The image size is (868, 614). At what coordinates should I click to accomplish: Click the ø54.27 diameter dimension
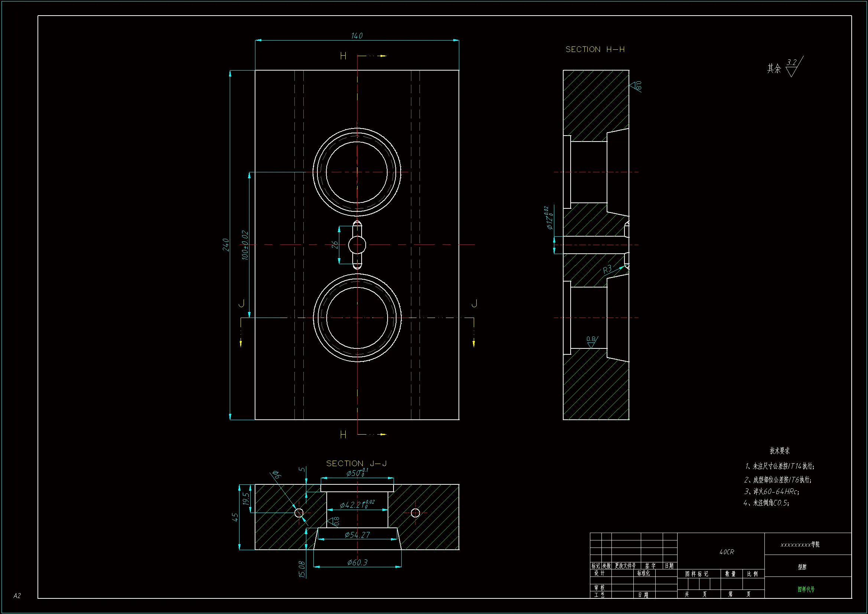(x=357, y=535)
